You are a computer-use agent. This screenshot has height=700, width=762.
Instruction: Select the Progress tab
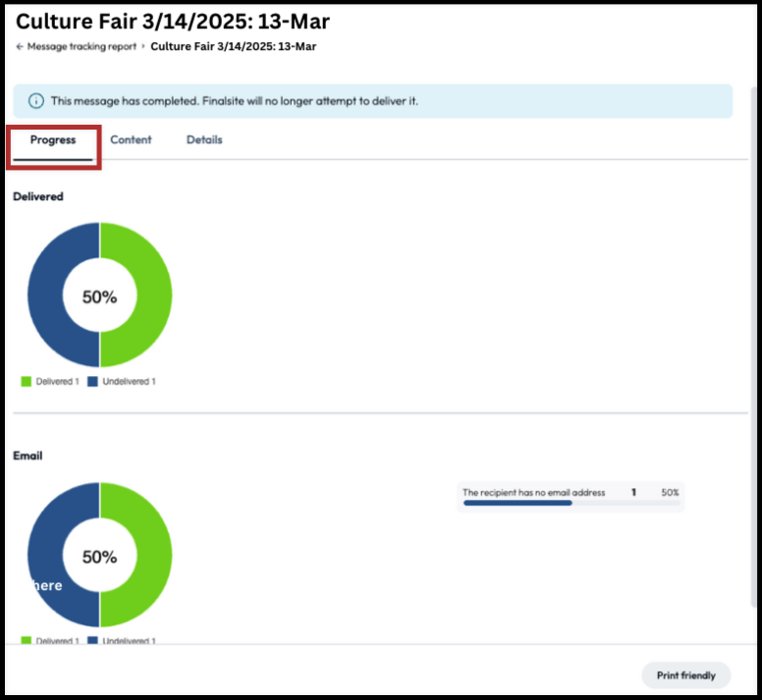coord(53,140)
